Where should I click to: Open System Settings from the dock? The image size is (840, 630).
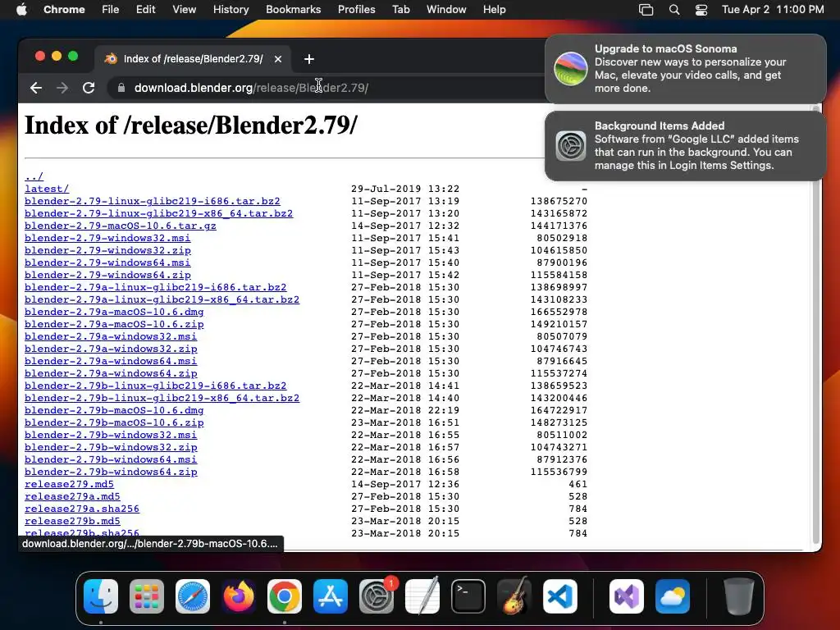(x=377, y=596)
